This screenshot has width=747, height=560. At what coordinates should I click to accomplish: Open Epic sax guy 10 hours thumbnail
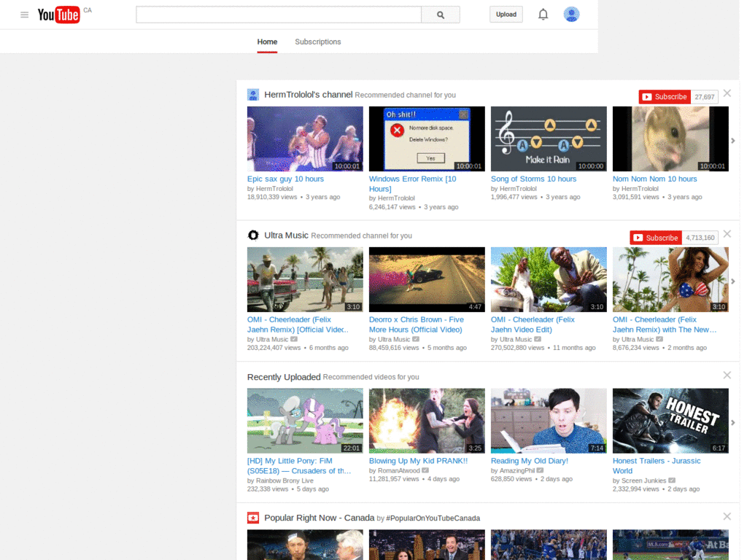[305, 139]
